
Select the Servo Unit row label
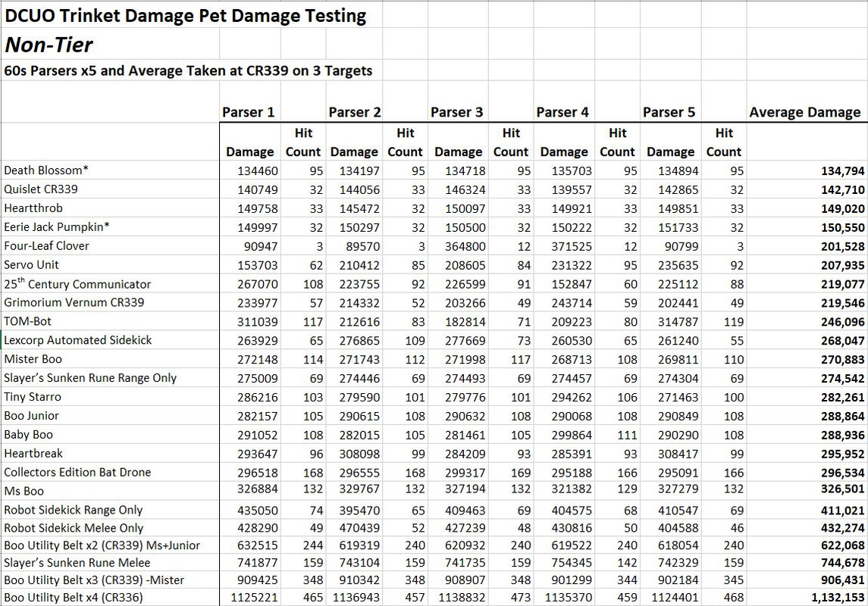point(31,264)
